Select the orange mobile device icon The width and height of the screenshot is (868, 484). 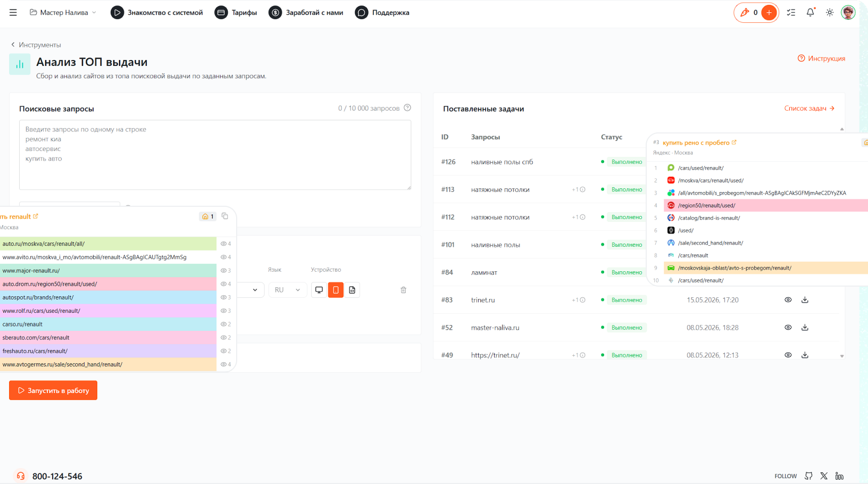pos(336,290)
